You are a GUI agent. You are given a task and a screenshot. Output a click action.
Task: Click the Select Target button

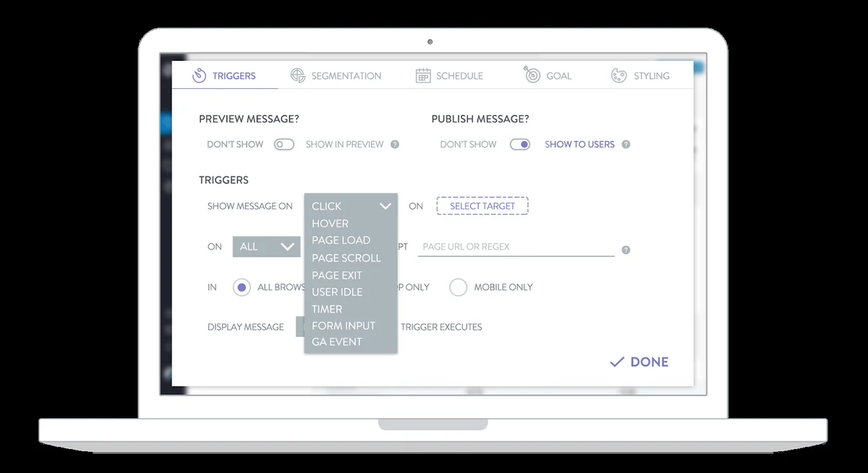pyautogui.click(x=482, y=205)
